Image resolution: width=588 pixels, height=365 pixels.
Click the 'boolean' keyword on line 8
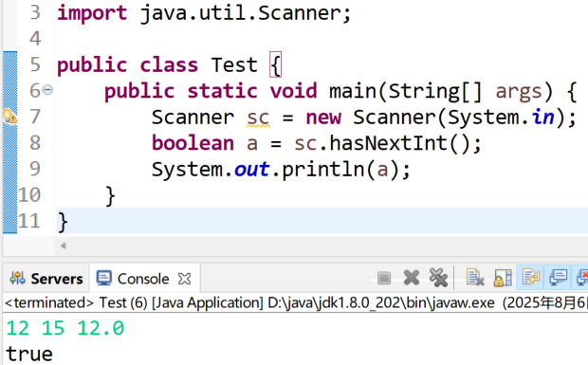point(193,143)
